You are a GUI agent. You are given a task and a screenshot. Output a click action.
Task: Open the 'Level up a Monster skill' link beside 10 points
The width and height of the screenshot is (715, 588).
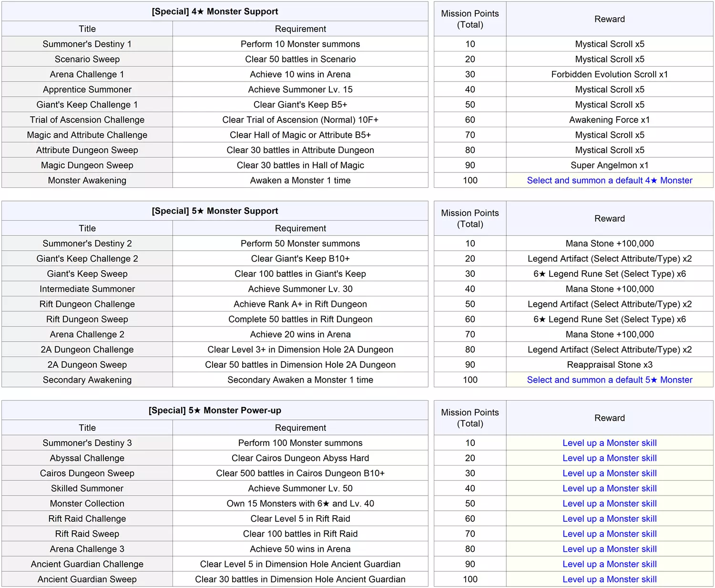[x=609, y=443]
